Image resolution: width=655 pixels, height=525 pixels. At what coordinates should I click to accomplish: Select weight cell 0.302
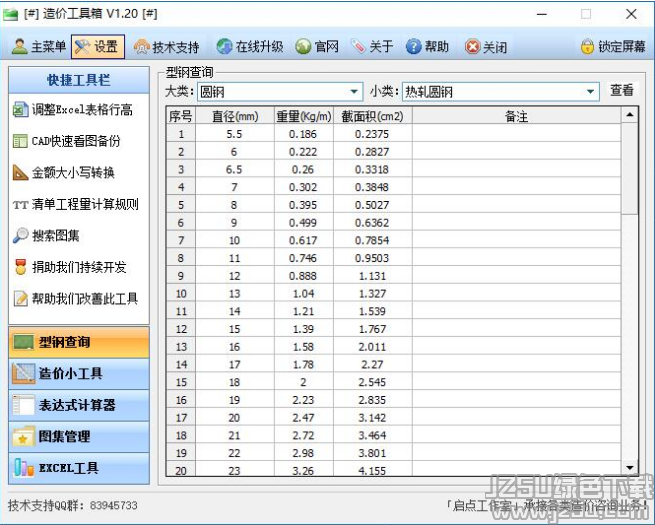[304, 187]
